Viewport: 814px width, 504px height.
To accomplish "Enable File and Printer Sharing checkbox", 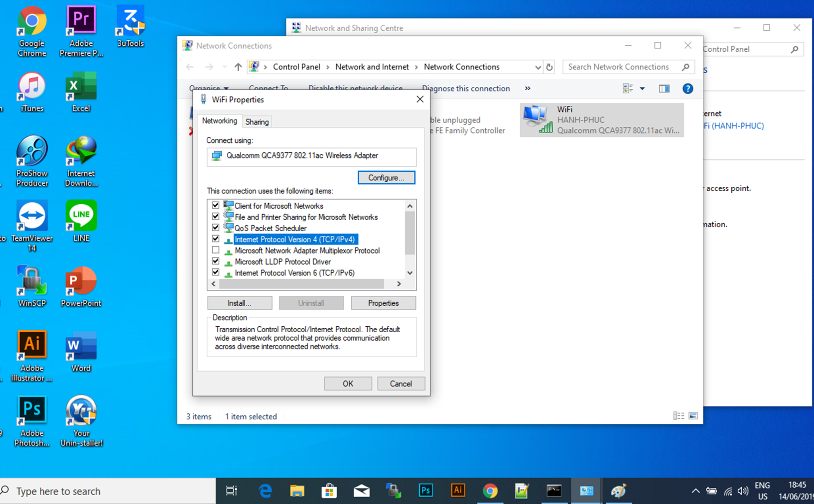I will 216,216.
